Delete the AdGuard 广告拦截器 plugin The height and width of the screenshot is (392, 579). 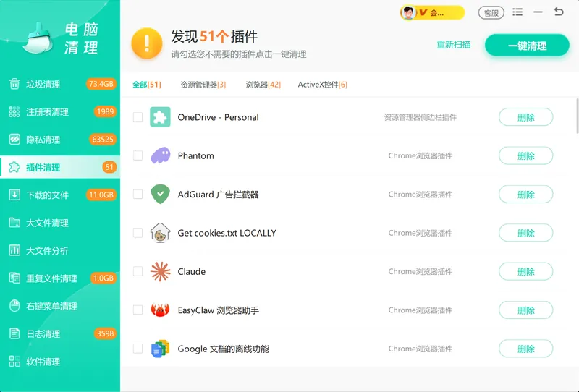pyautogui.click(x=526, y=195)
